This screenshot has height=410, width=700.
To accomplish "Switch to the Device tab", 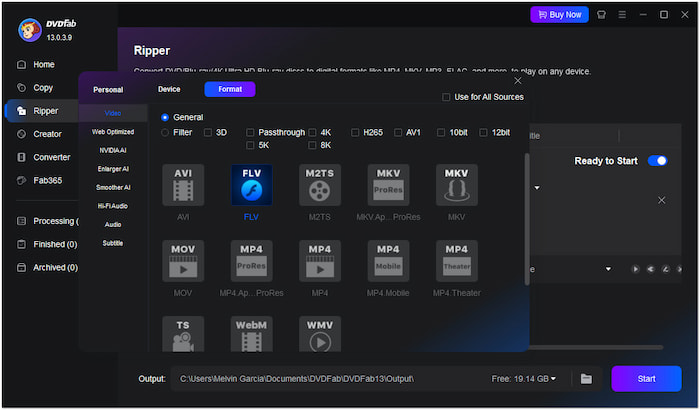I will point(169,89).
